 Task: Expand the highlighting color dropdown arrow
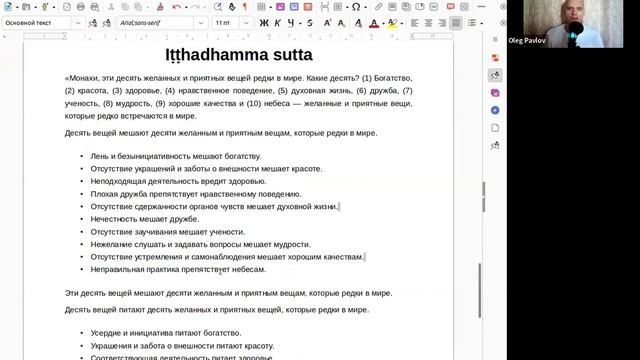(402, 23)
